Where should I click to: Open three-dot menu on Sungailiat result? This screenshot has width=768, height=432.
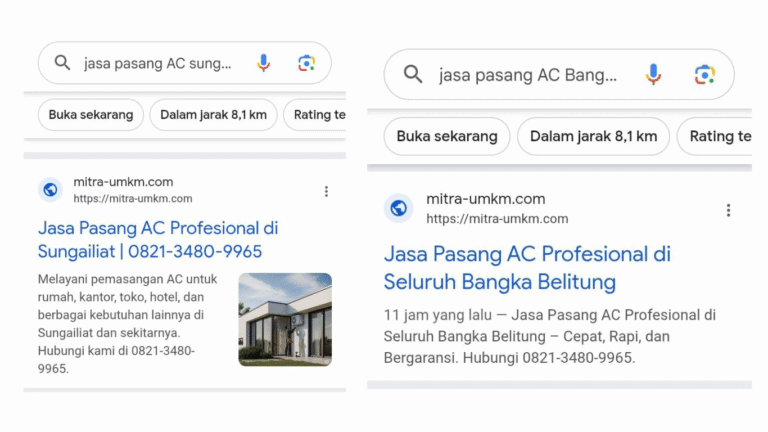[x=326, y=192]
